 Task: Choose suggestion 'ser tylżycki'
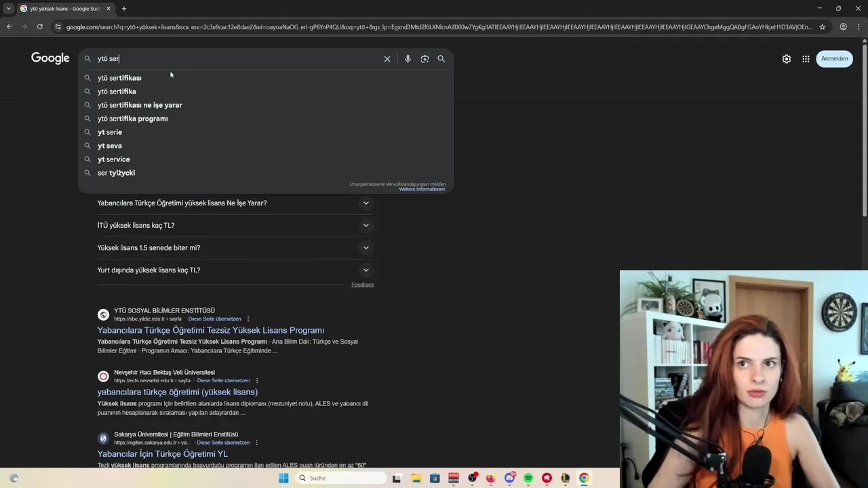[x=266, y=173]
